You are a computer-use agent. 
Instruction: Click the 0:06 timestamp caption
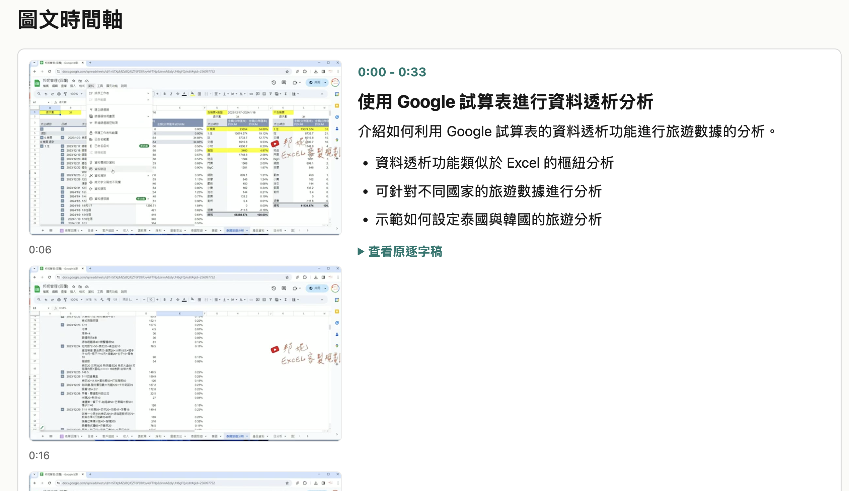[40, 250]
